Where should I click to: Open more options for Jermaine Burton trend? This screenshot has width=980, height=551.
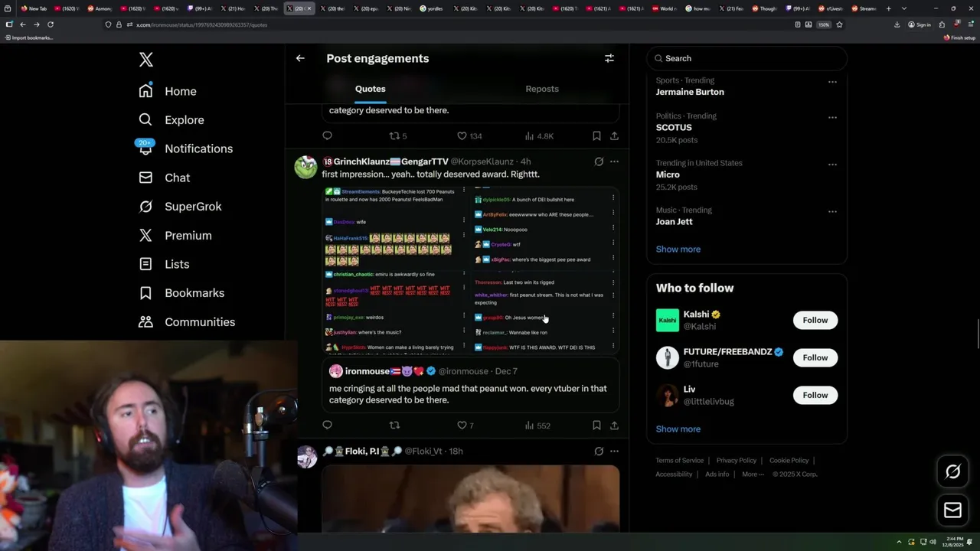832,82
